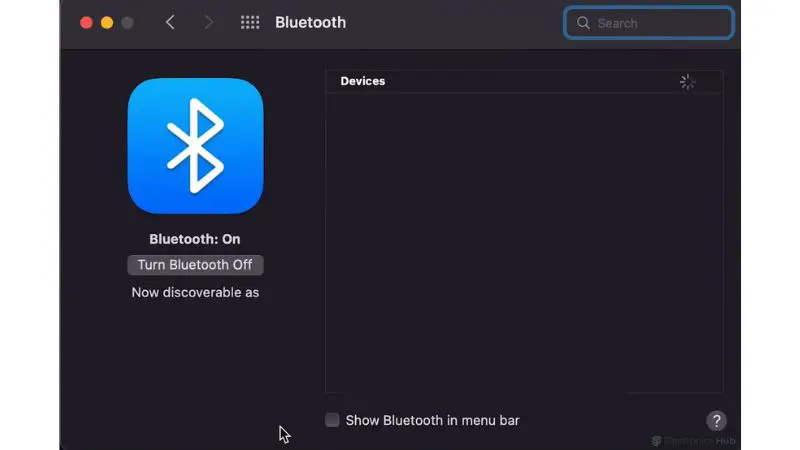Show all preferences via grid icon
This screenshot has height=450, width=800.
tap(250, 22)
